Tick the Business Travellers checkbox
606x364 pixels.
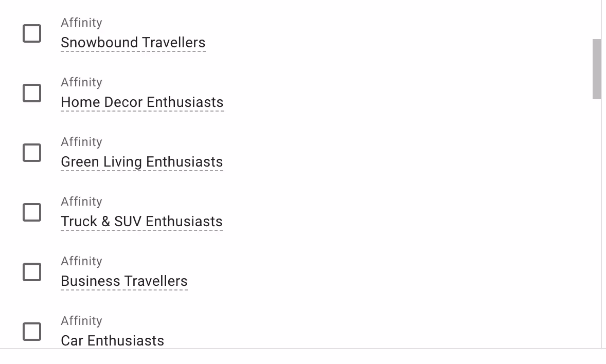[32, 272]
